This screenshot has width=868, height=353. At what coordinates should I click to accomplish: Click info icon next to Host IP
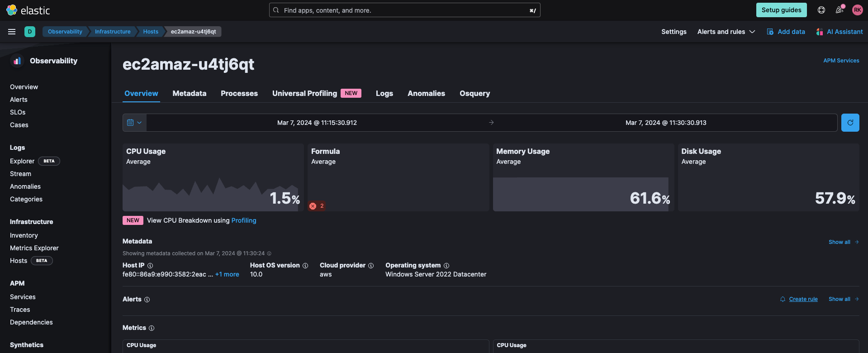(150, 266)
